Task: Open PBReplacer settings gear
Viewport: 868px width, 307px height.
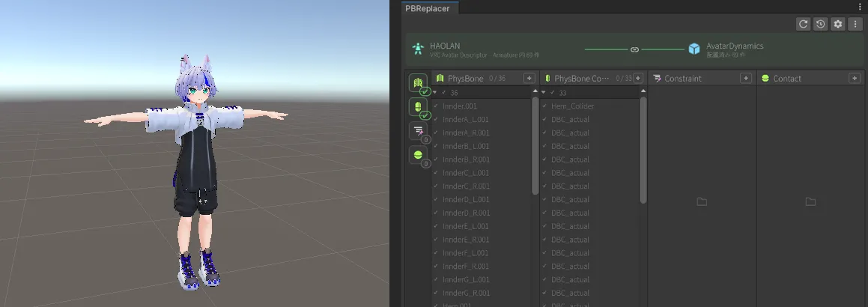Action: pyautogui.click(x=838, y=24)
